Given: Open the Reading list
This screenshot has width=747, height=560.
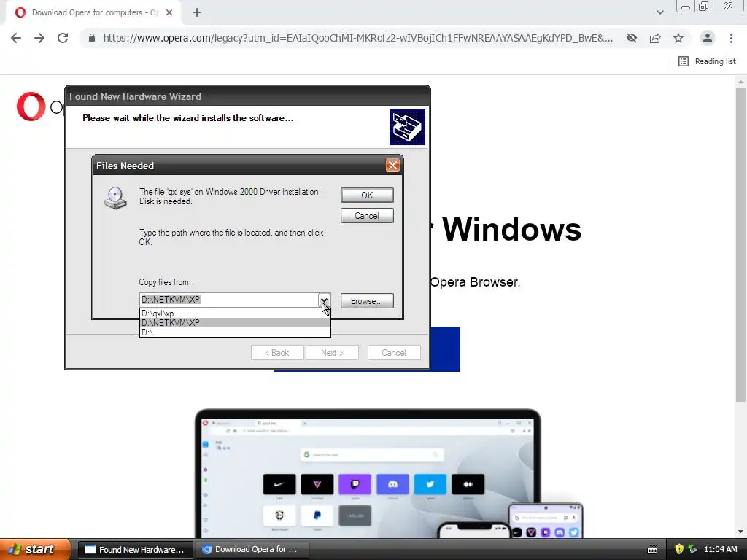Looking at the screenshot, I should click(707, 61).
